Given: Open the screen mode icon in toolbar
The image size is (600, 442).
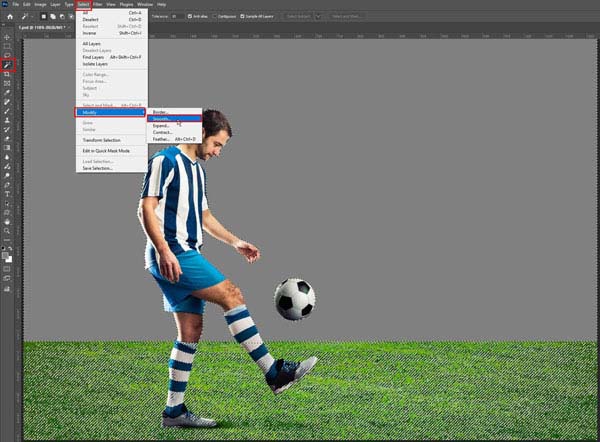Looking at the screenshot, I should click(7, 278).
